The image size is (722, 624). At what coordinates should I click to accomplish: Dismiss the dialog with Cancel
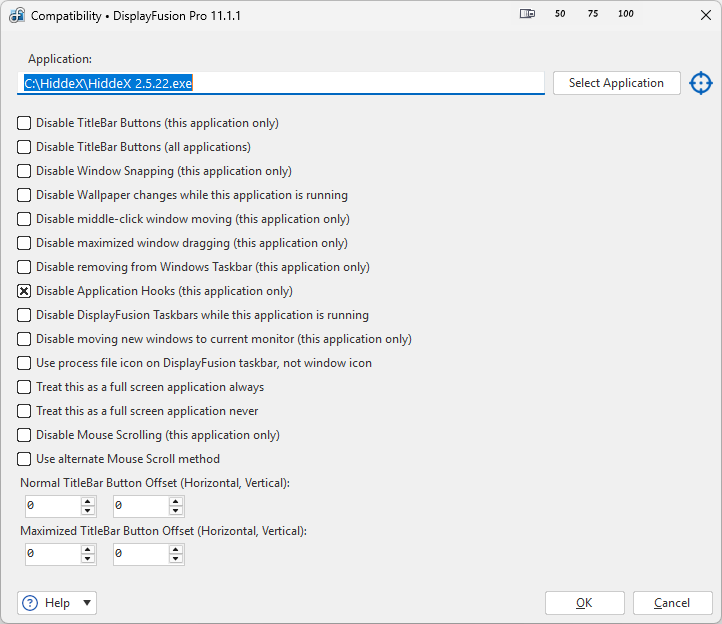point(671,603)
